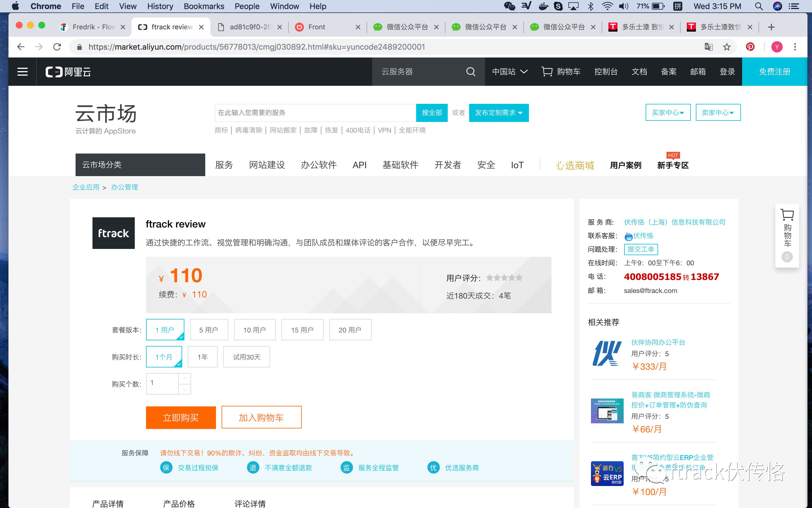Click the 用户评分 star rating
The image size is (812, 508).
(x=504, y=278)
